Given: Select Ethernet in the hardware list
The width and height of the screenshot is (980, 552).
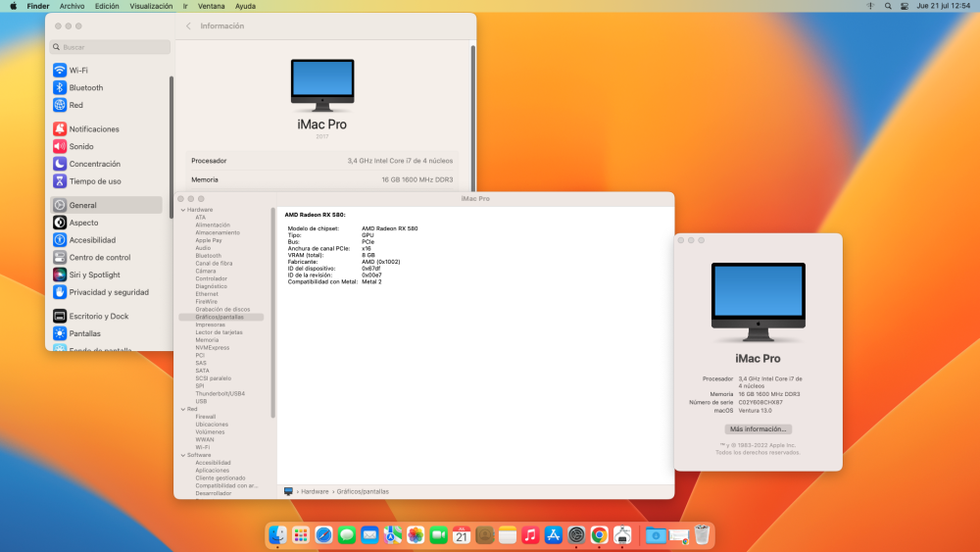Looking at the screenshot, I should (x=207, y=294).
